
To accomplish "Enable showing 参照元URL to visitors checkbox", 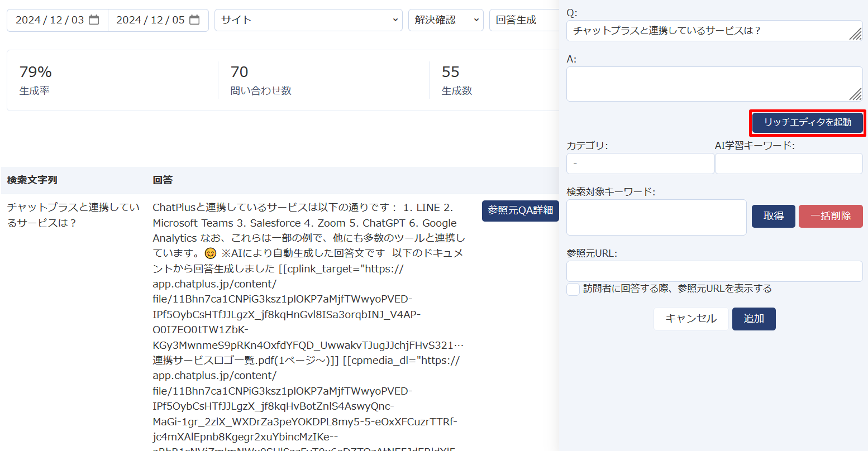I will (x=573, y=289).
